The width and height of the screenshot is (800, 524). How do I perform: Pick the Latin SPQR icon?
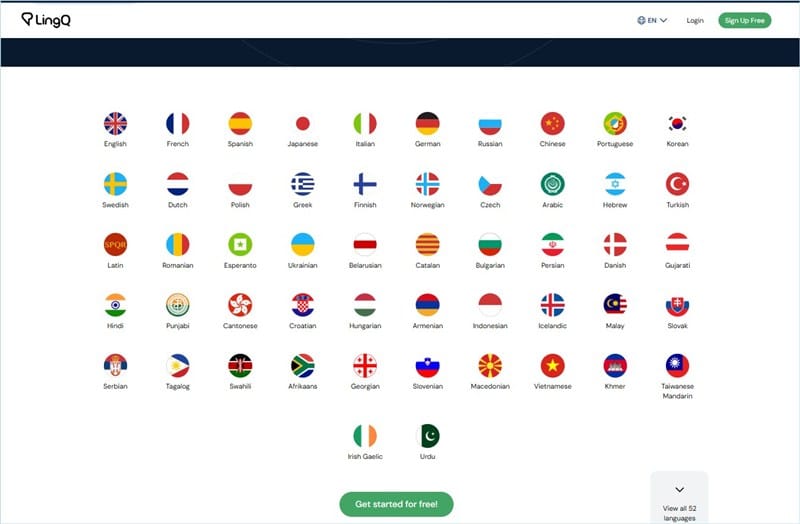(115, 244)
